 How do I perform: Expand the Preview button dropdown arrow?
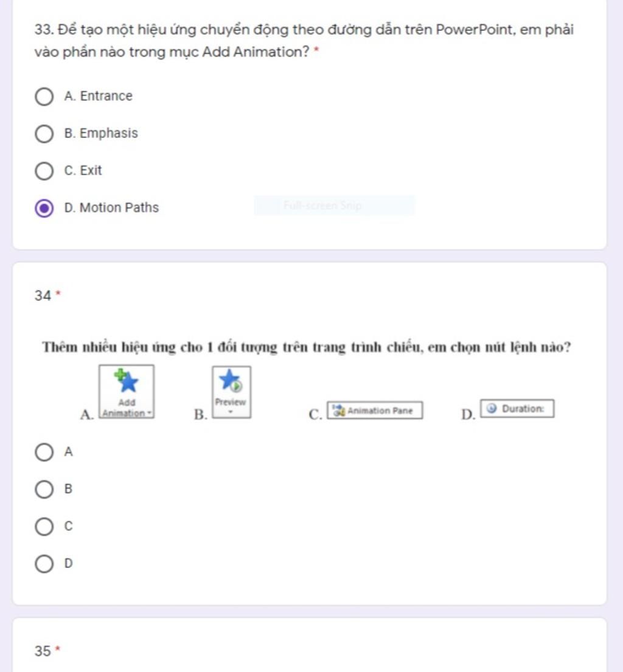click(x=231, y=412)
